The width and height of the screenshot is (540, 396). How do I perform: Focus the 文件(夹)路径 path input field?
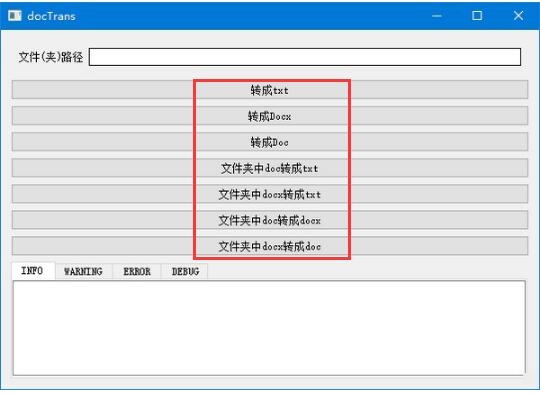[305, 57]
